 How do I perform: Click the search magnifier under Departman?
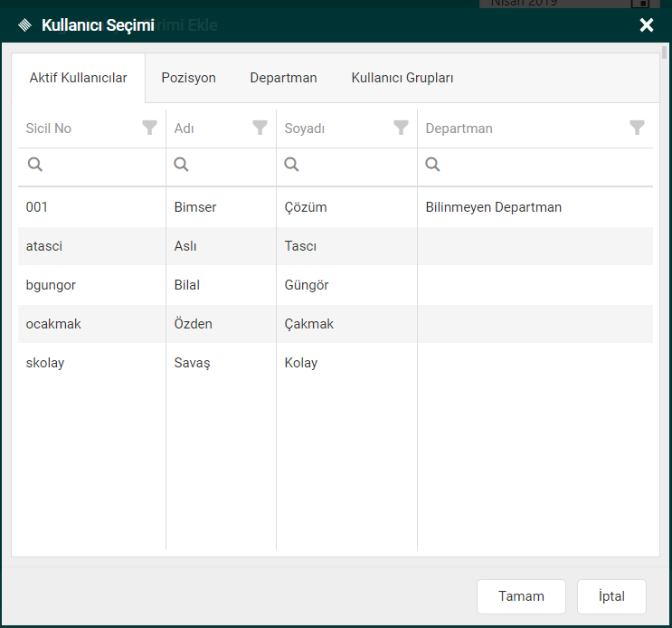point(432,164)
